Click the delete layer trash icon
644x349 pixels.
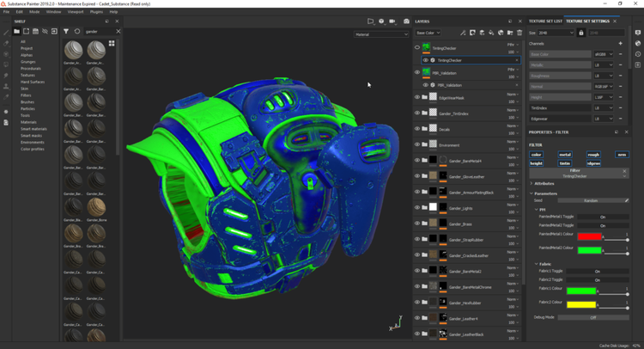[519, 33]
